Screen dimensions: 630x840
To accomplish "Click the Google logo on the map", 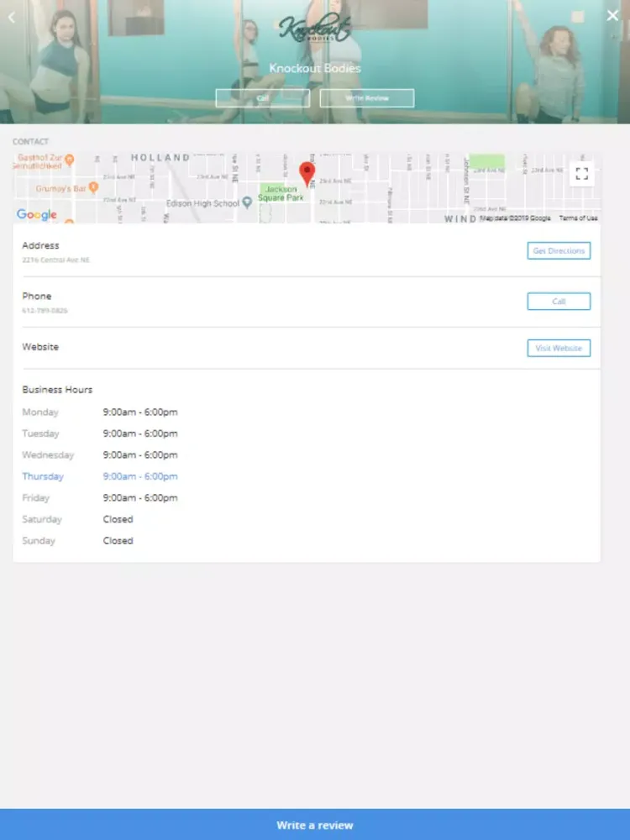I will coord(36,214).
